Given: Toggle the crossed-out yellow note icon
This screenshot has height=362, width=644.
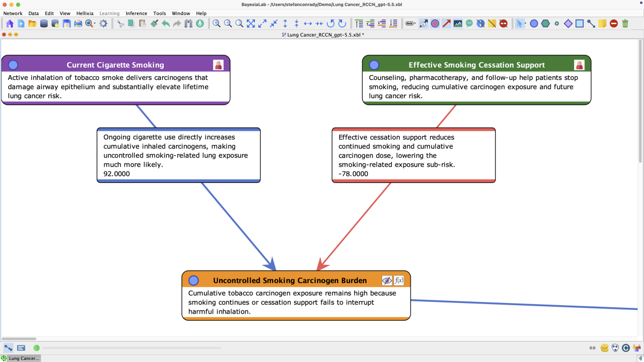Looking at the screenshot, I should click(x=492, y=24).
